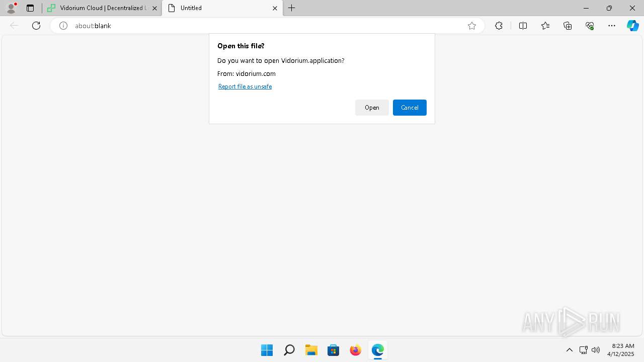The width and height of the screenshot is (644, 362).
Task: Click Open to launch Vidorium.application
Action: click(x=372, y=108)
